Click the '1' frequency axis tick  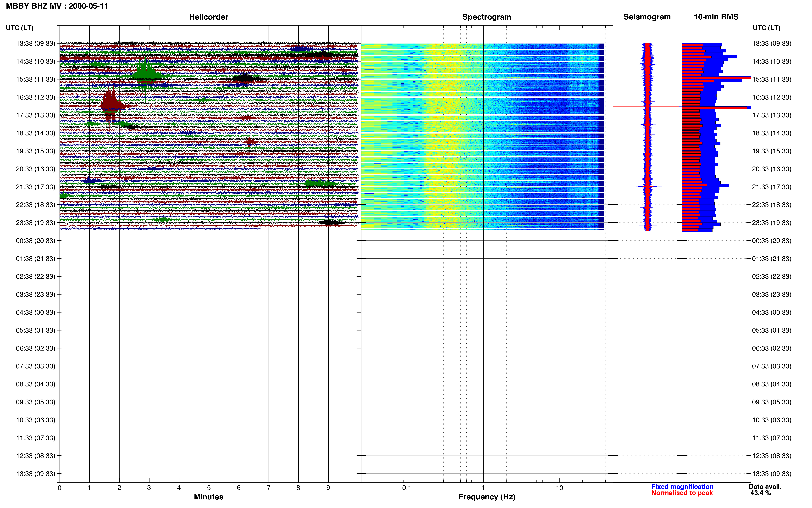pyautogui.click(x=483, y=487)
